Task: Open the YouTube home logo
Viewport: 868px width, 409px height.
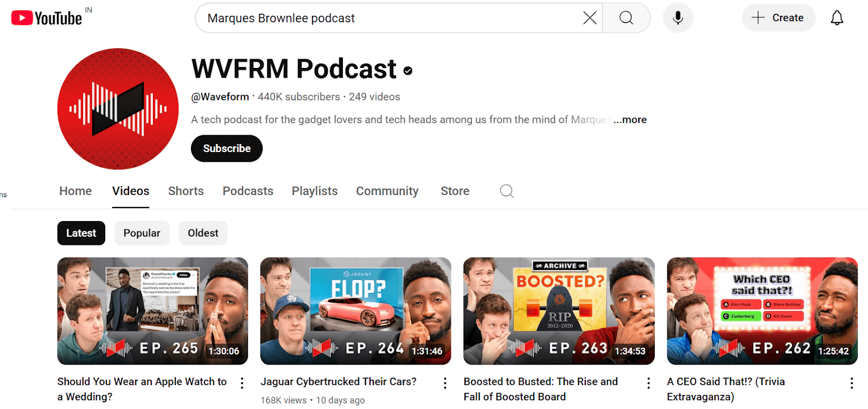Action: coord(47,18)
